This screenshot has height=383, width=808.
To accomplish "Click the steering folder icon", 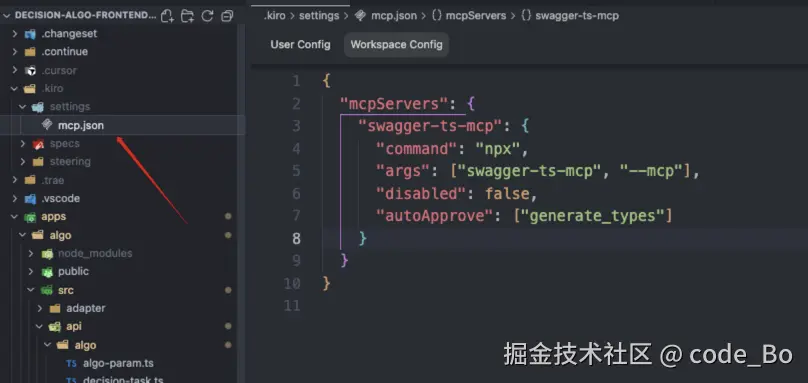I will (x=38, y=162).
